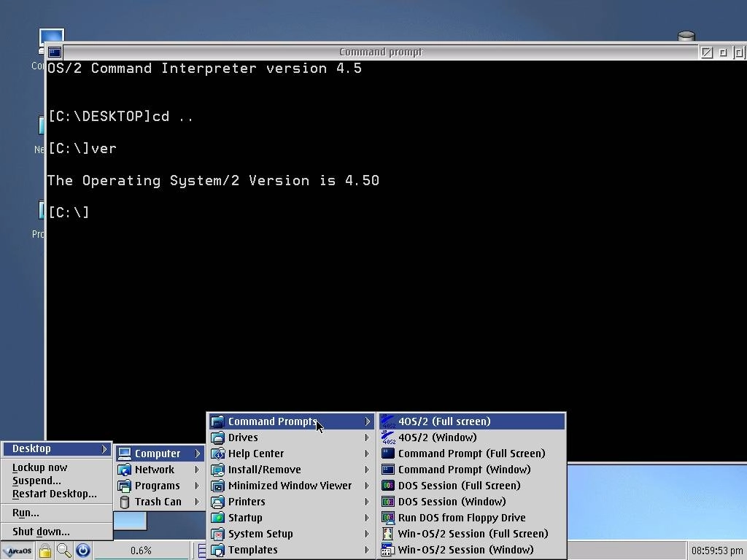The height and width of the screenshot is (560, 747).
Task: Click Command Prompt (Full Screen) icon
Action: coord(388,454)
